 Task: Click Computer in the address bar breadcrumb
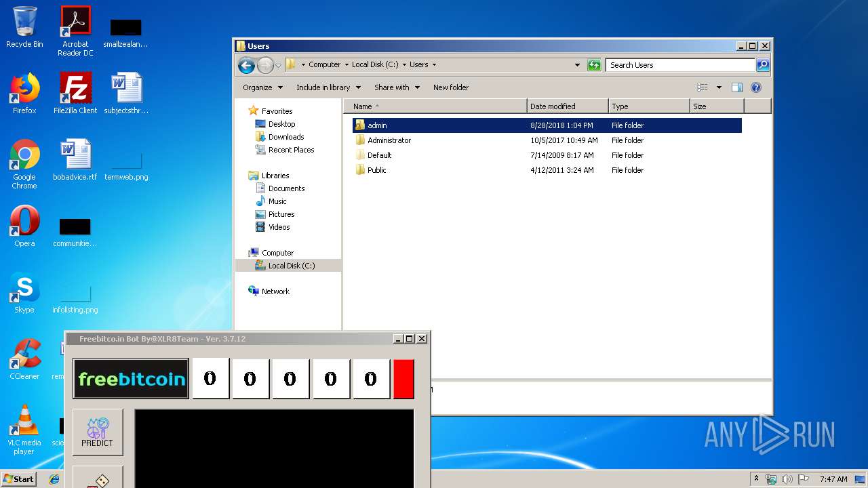(324, 65)
